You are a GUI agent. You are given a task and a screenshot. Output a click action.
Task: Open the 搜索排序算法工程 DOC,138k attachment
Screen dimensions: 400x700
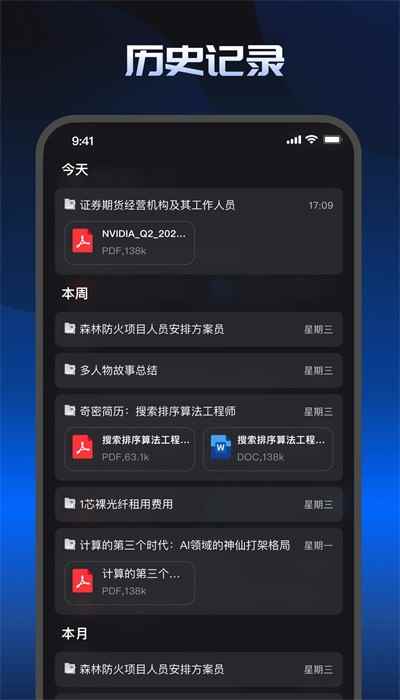(268, 449)
